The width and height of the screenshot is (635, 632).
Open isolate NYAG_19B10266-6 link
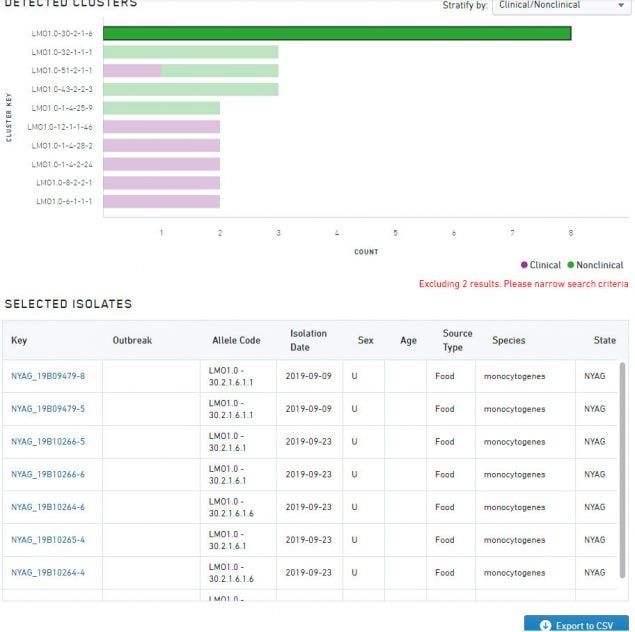pyautogui.click(x=48, y=475)
